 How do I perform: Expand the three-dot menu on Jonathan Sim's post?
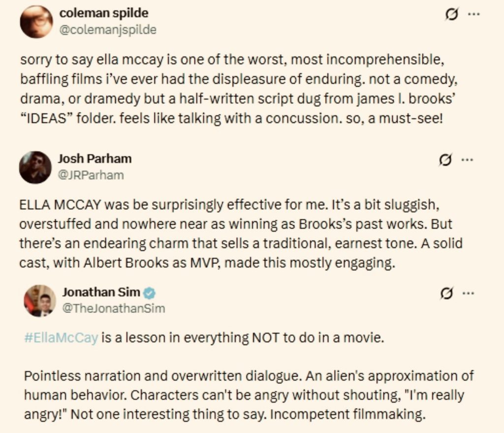(468, 293)
